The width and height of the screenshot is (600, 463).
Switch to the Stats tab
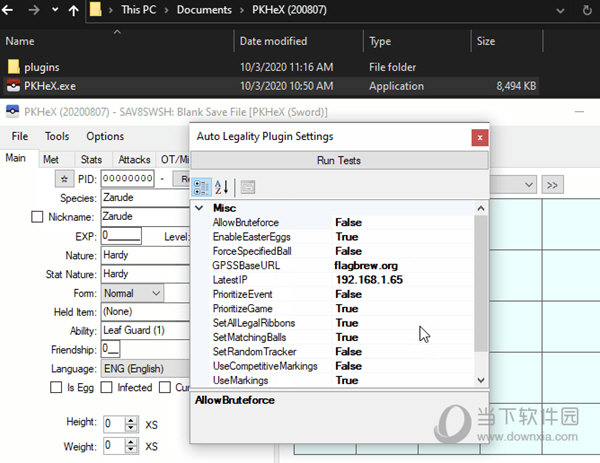pyautogui.click(x=91, y=159)
